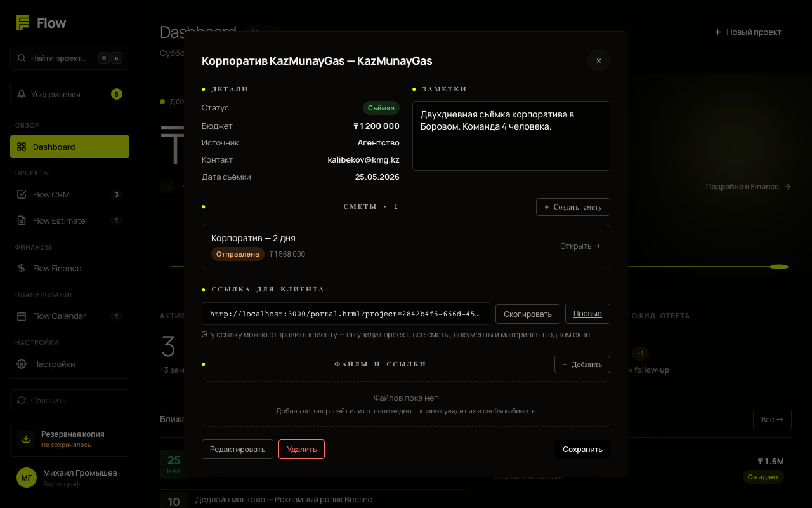
Task: Click the Flow Calendar icon
Action: (x=22, y=316)
